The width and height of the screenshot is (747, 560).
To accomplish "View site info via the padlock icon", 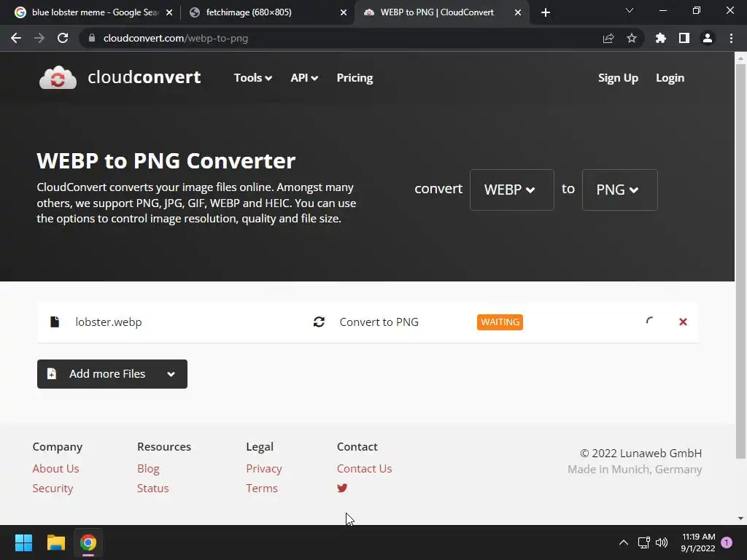I will click(92, 38).
